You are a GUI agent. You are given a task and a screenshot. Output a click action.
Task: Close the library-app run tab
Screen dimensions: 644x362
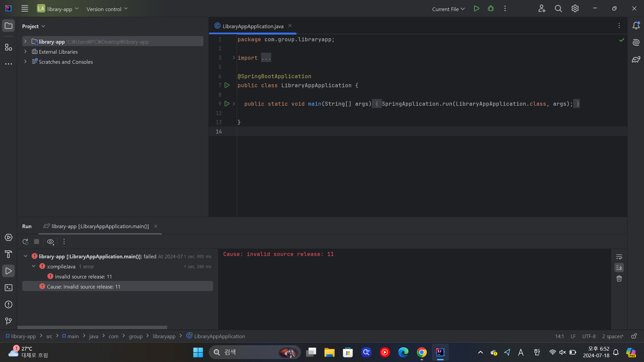pos(156,226)
